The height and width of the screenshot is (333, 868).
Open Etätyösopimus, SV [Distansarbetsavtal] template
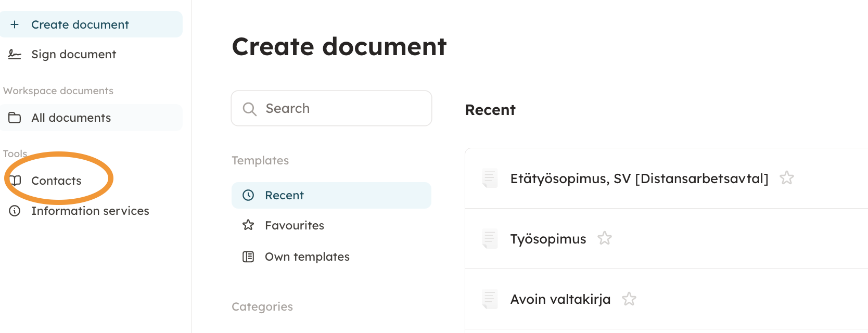coord(639,178)
